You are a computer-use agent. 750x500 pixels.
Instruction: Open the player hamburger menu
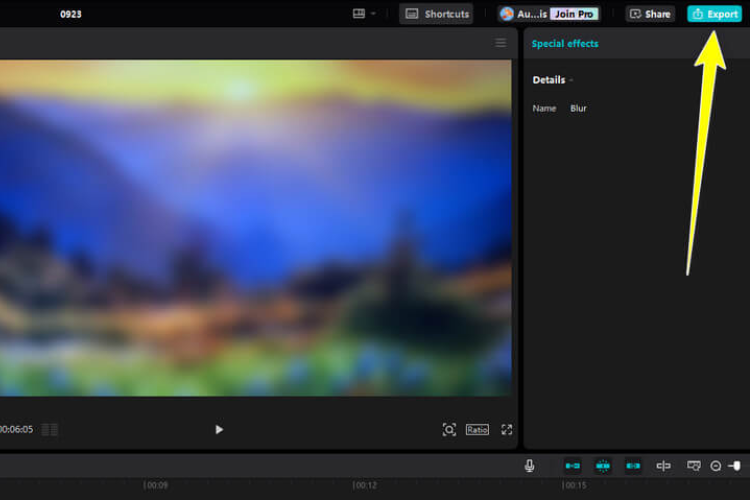[x=500, y=43]
